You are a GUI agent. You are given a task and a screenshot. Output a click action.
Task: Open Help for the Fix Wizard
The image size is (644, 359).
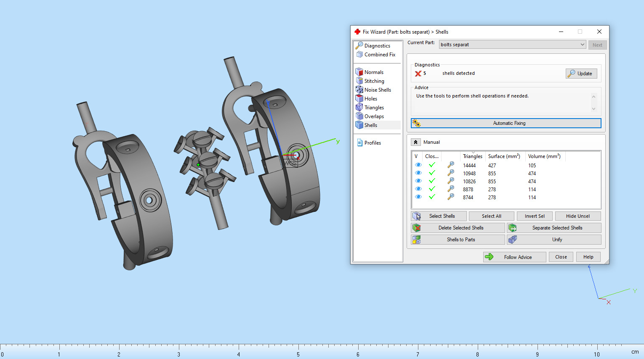coord(588,257)
